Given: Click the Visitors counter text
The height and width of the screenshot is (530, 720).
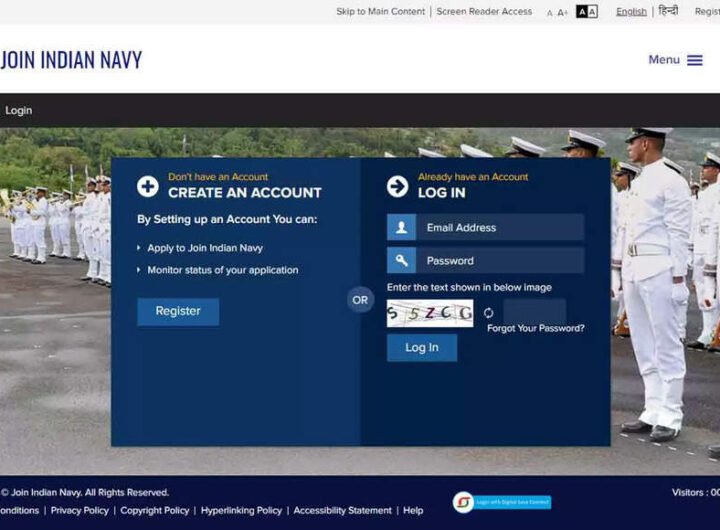Looking at the screenshot, I should click(696, 492).
